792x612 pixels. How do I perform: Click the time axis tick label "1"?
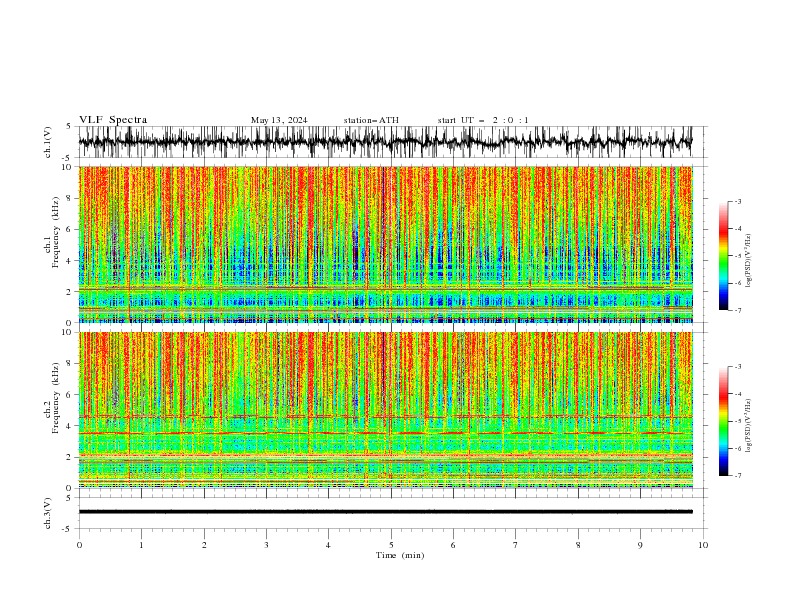pos(141,545)
